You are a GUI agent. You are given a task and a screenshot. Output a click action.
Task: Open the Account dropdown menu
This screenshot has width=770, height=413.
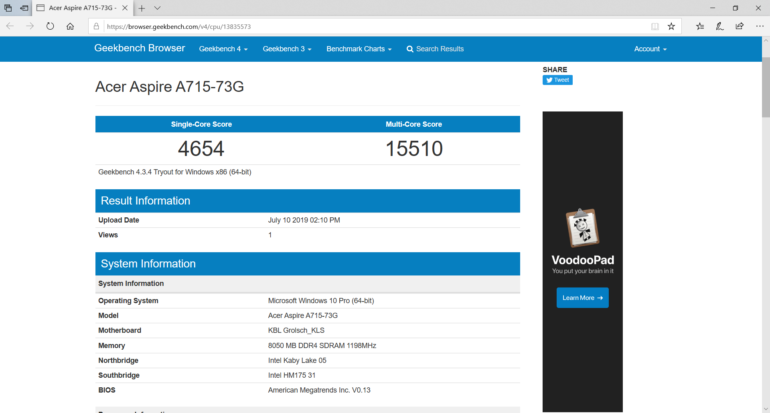coord(650,49)
